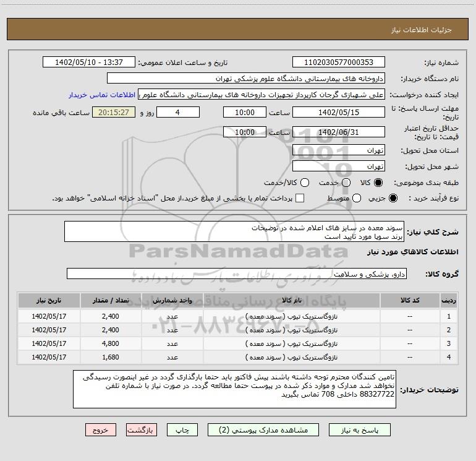
Task: Click the need number field 1102030577000353
Action: 339,62
